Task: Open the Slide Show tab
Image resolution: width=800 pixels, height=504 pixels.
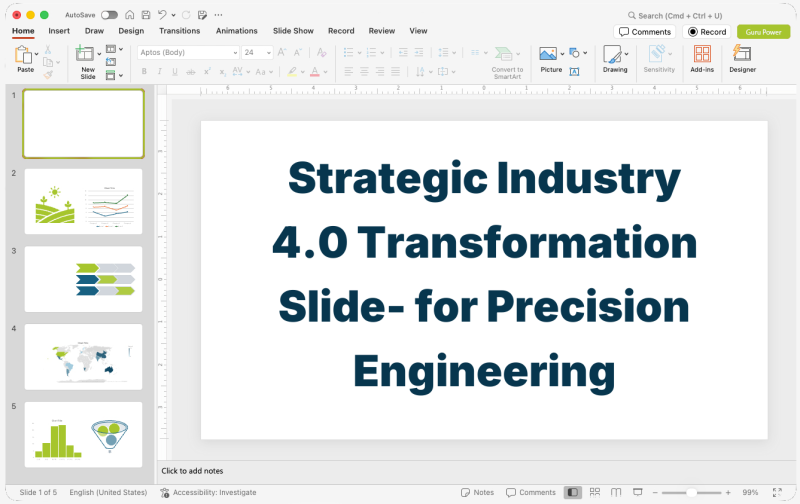Action: pos(293,31)
